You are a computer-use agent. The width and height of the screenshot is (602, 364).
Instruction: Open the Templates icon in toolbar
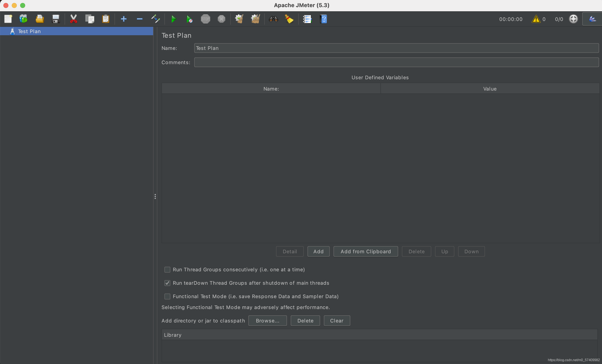(x=23, y=19)
